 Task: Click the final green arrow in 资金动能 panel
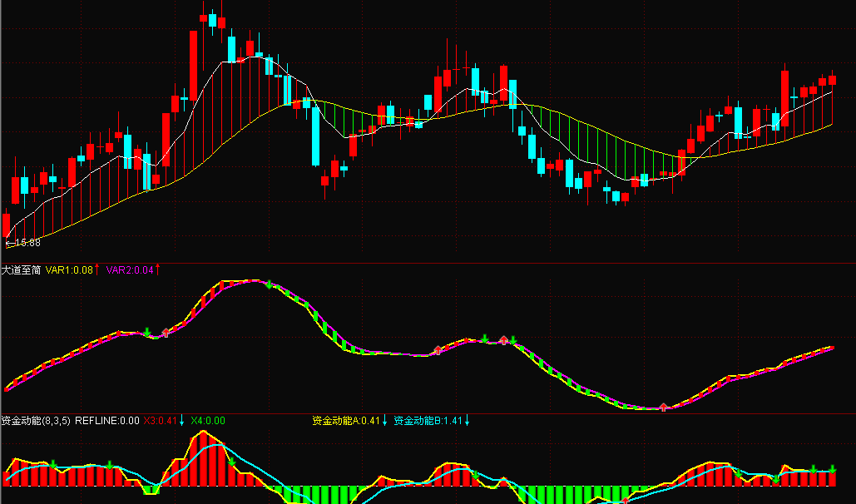point(833,469)
